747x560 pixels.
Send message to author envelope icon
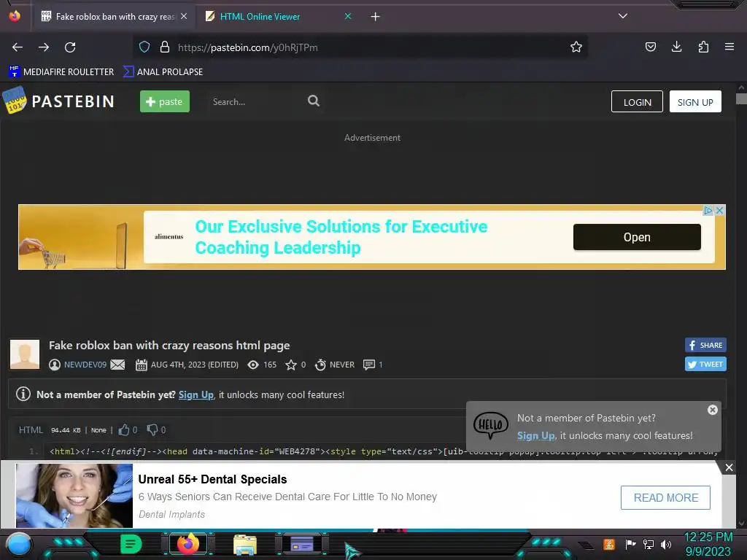(117, 365)
